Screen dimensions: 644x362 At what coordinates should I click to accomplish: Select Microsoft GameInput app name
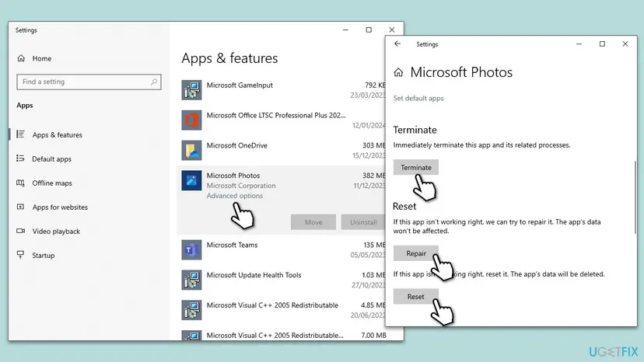240,85
